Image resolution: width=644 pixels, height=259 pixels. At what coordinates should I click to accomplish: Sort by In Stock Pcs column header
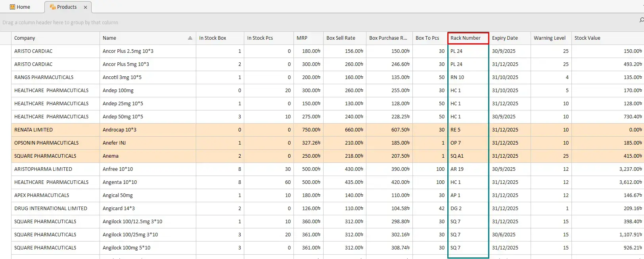269,38
